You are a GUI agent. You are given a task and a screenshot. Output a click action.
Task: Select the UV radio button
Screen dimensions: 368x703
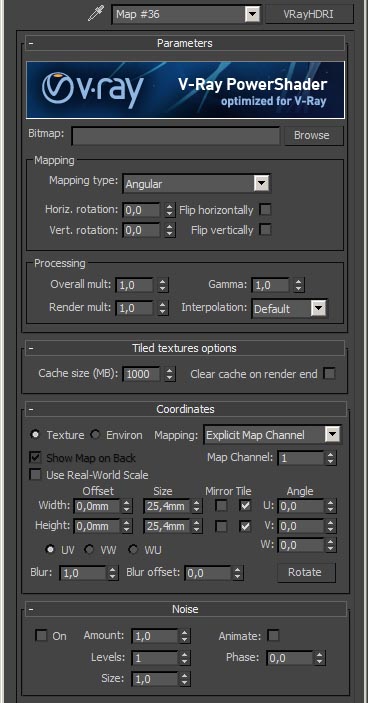pyautogui.click(x=51, y=549)
